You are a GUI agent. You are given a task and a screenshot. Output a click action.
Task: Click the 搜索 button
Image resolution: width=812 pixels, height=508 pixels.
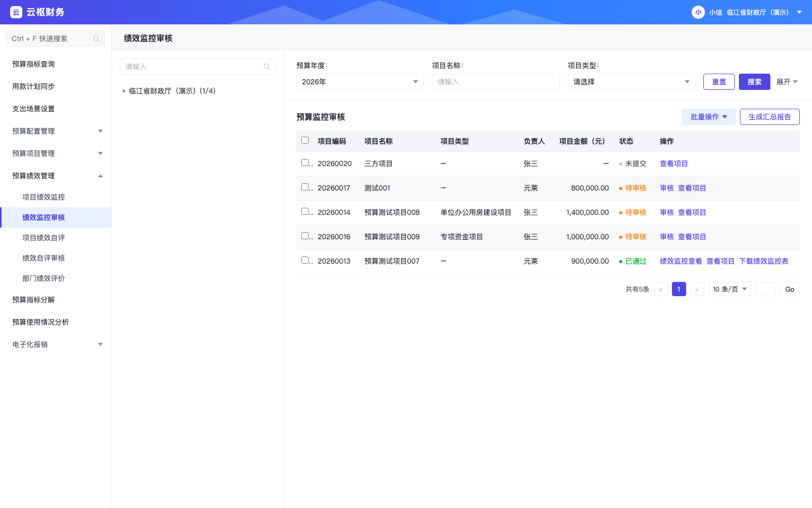(755, 82)
